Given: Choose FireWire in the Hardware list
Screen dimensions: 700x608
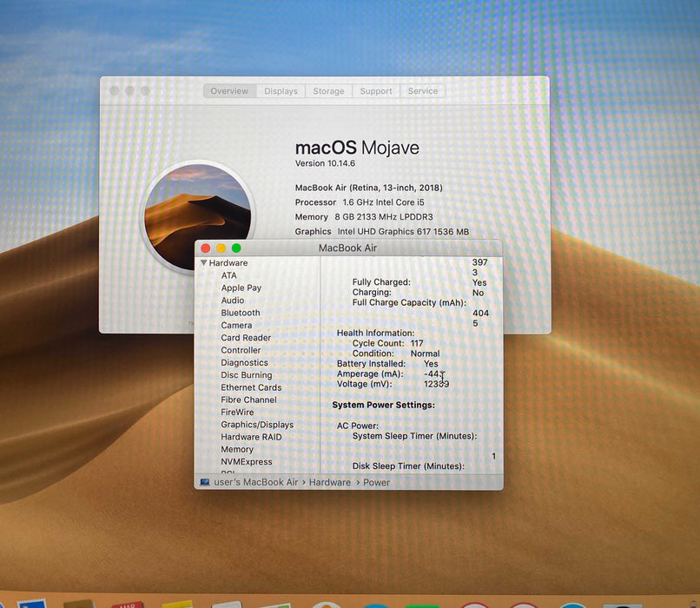Looking at the screenshot, I should coord(237,412).
